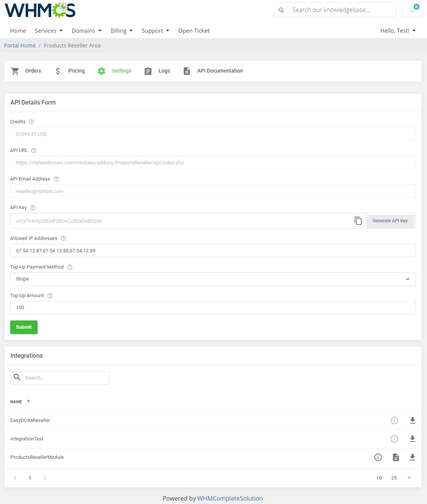Viewport: 427px width, 504px height.
Task: Open the Logs clipboard icon
Action: coord(148,71)
